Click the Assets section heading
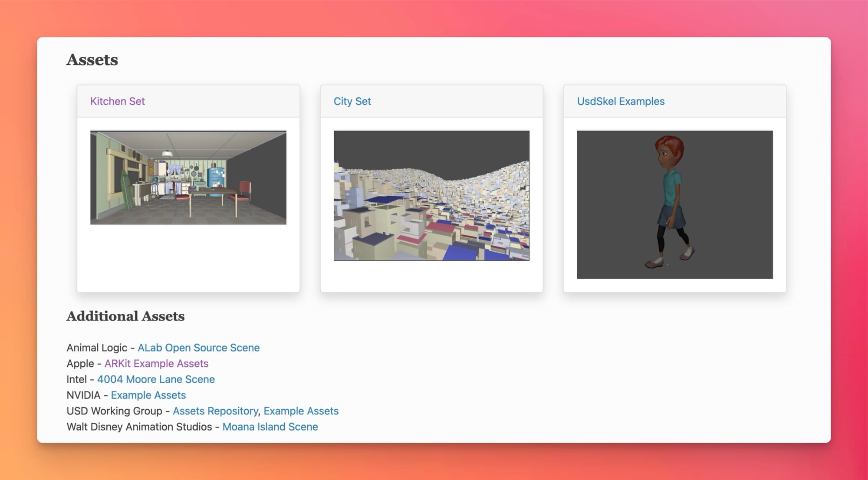 click(92, 60)
